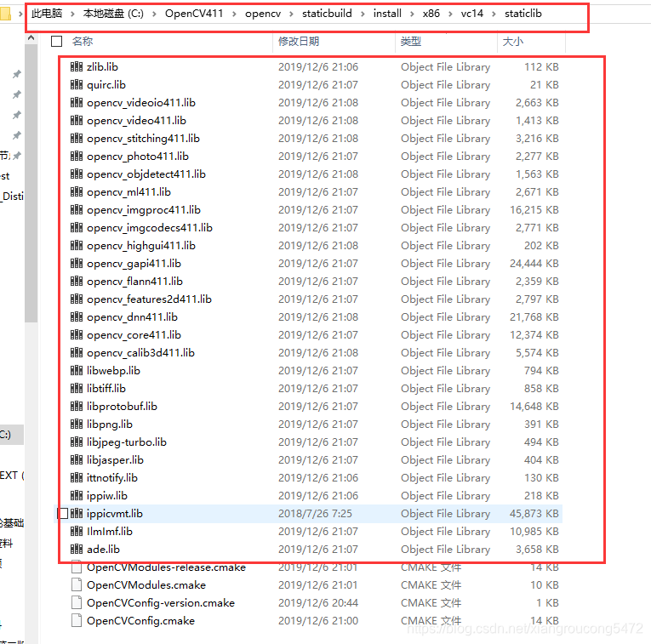Screen dimensions: 651x644
Task: Sort files by 修改日期 column
Action: point(299,41)
